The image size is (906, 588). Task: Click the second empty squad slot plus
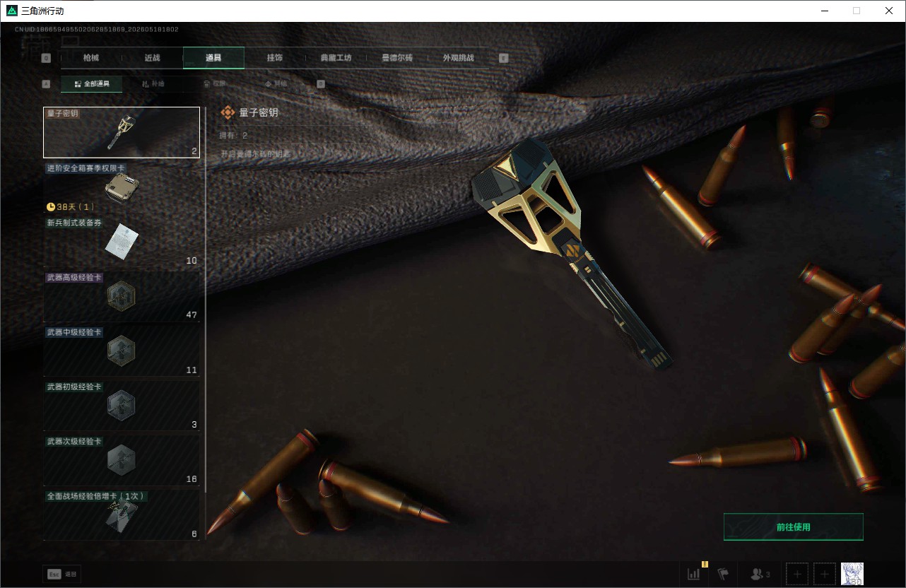pyautogui.click(x=825, y=574)
